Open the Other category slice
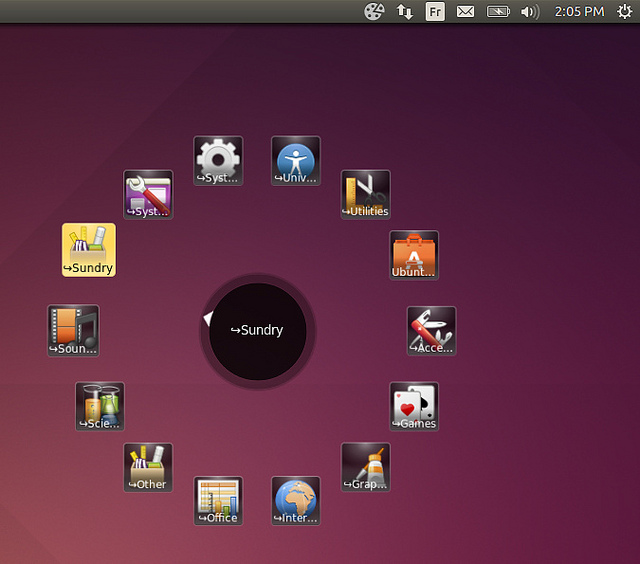Viewport: 640px width, 564px height. [x=148, y=467]
